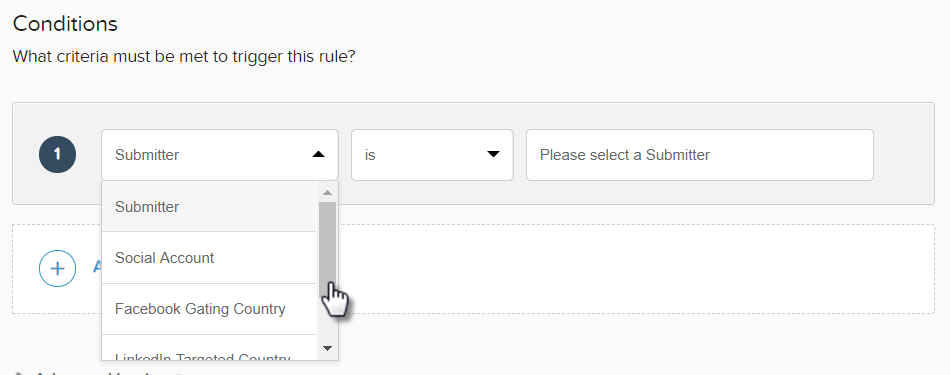
Task: Expand the Advanced section disclosure triangle
Action: (16, 372)
